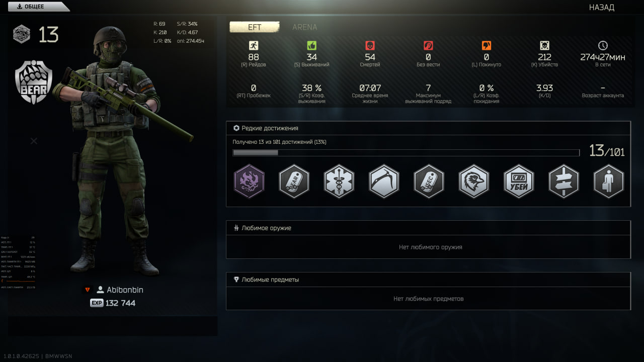Click the purple phoenix achievement badge
Viewport: 644px width, 362px height.
(249, 181)
